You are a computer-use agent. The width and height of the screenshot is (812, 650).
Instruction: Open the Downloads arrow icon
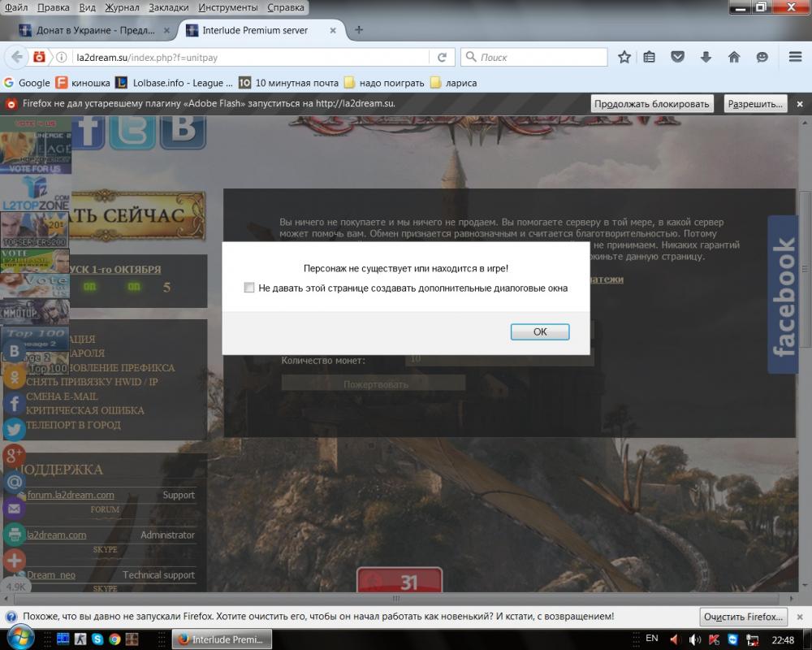[x=706, y=58]
